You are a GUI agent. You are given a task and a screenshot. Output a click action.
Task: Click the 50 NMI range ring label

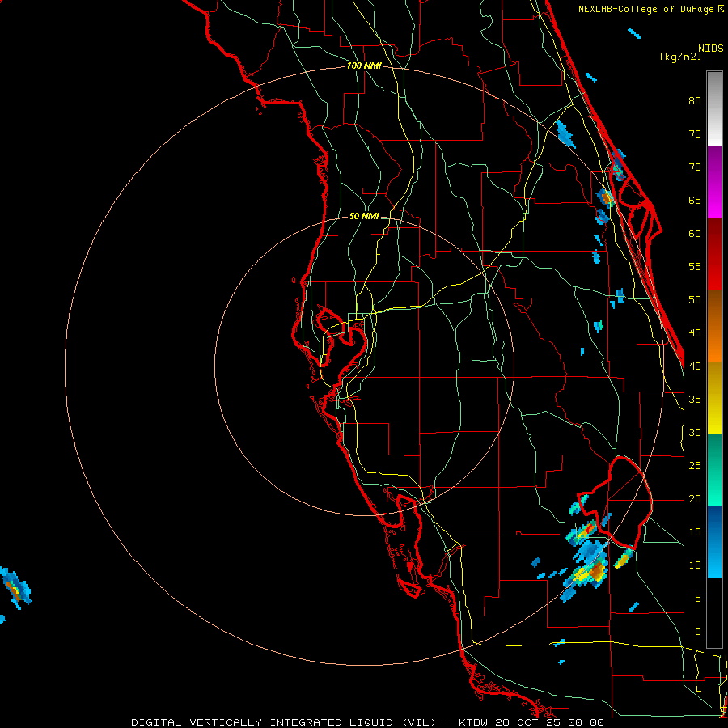pos(364,216)
